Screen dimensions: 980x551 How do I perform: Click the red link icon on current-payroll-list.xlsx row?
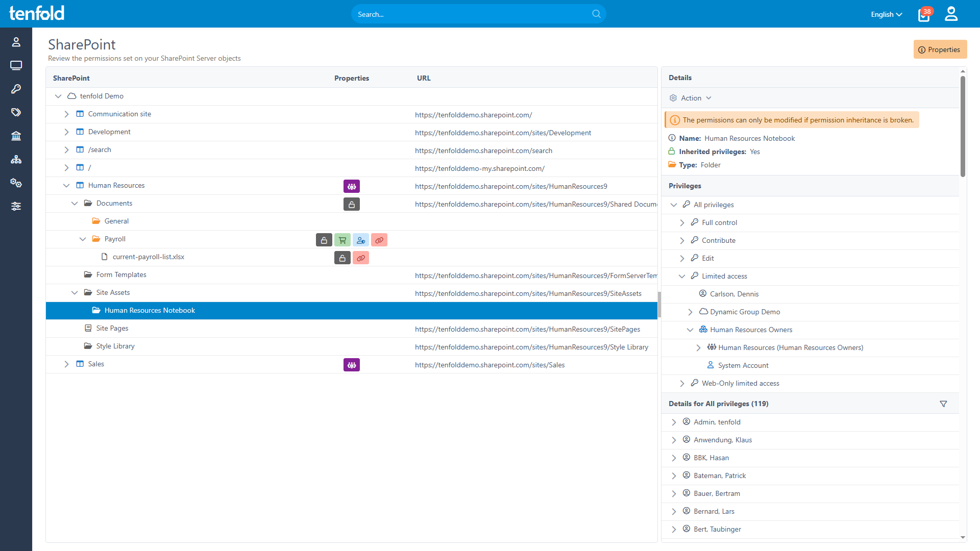tap(361, 258)
